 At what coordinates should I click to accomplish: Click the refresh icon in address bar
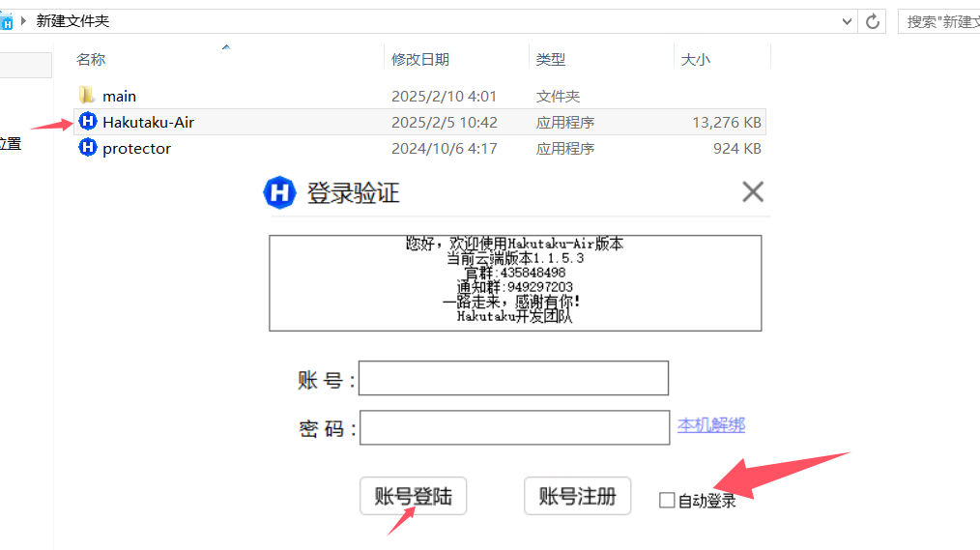click(873, 22)
